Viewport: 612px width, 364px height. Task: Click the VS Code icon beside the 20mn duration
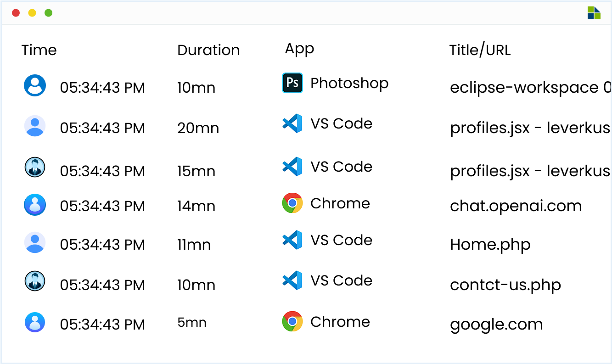click(292, 123)
